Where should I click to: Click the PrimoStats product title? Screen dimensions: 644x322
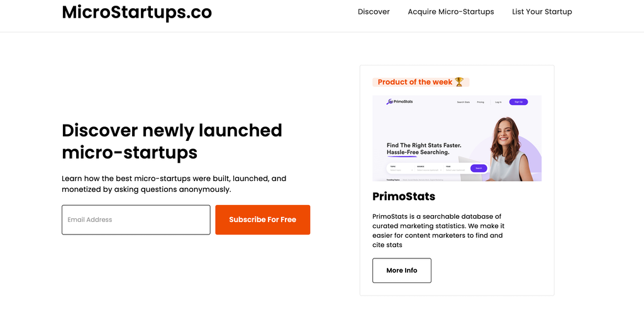click(x=403, y=196)
